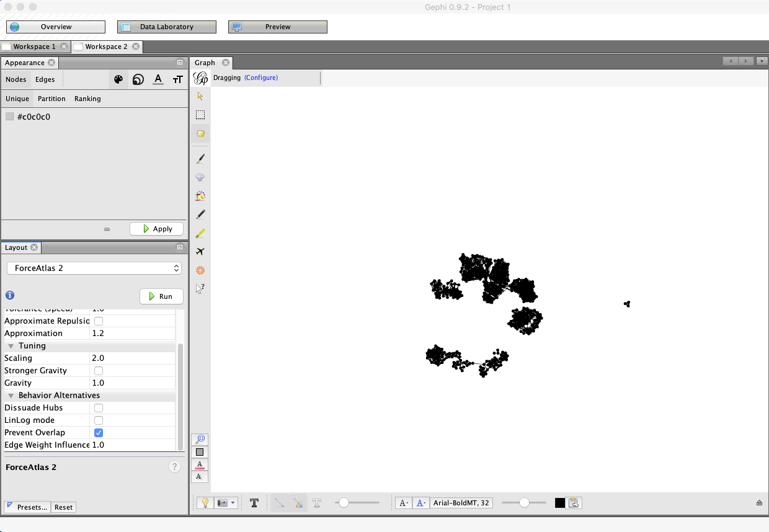Select the Drag tool in the Graph toolbar

click(x=200, y=133)
